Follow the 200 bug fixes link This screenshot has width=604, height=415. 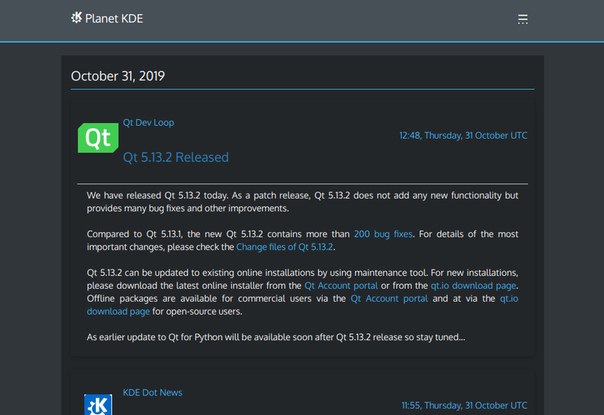(383, 234)
